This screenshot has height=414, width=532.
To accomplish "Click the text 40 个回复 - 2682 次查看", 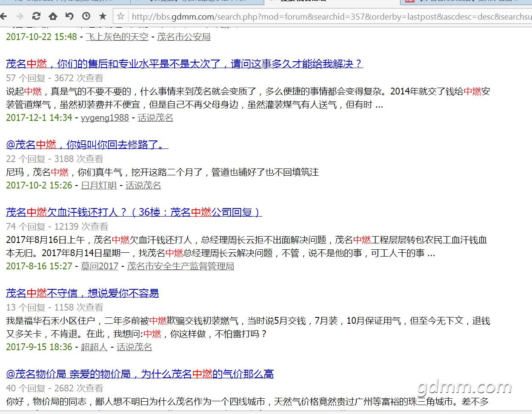I will pyautogui.click(x=54, y=388).
